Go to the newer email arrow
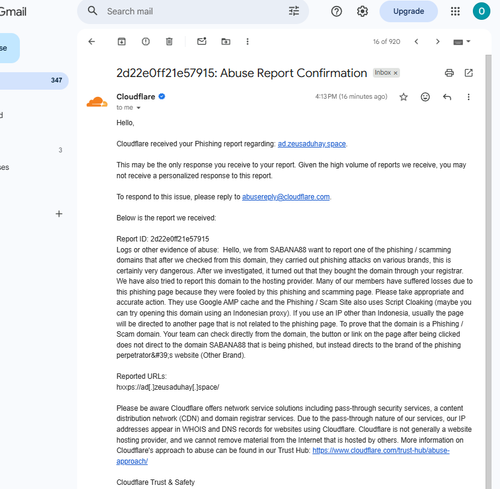This screenshot has width=500, height=489. [416, 41]
